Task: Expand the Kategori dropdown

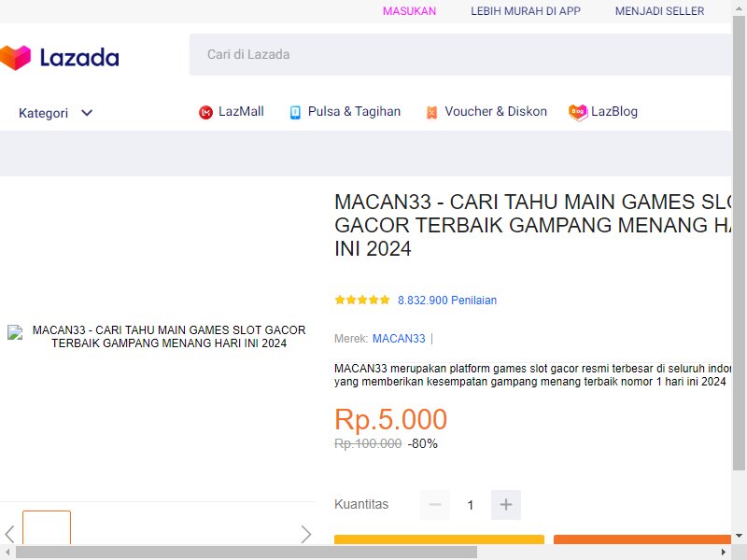Action: (87, 113)
